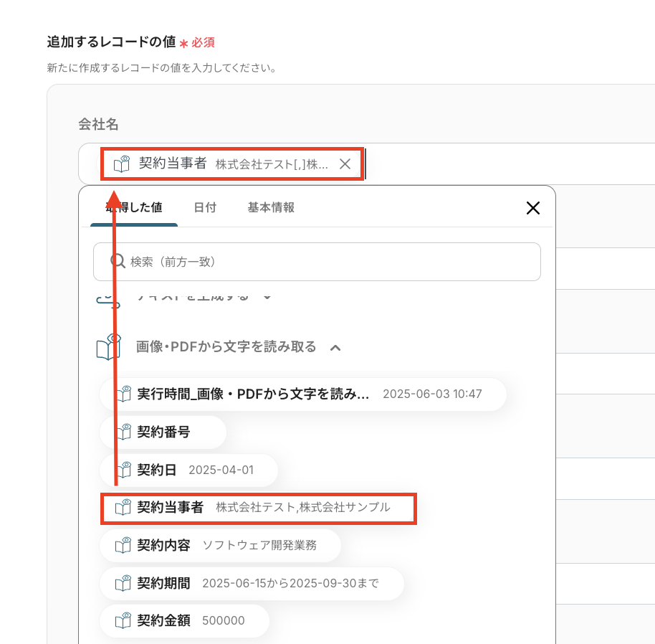Viewport: 655px width, 644px height.
Task: Switch to the 日付 tab
Action: [x=205, y=207]
